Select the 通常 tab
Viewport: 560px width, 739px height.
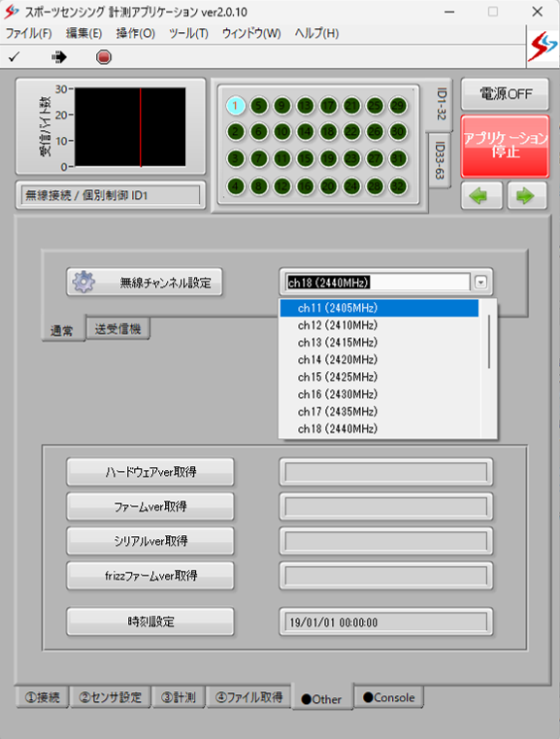point(62,330)
